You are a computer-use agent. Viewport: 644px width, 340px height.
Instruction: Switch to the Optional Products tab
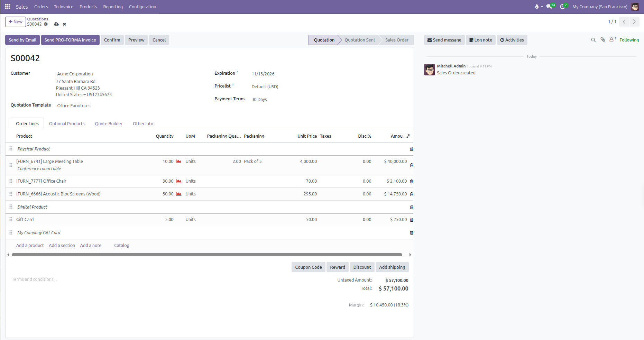67,124
